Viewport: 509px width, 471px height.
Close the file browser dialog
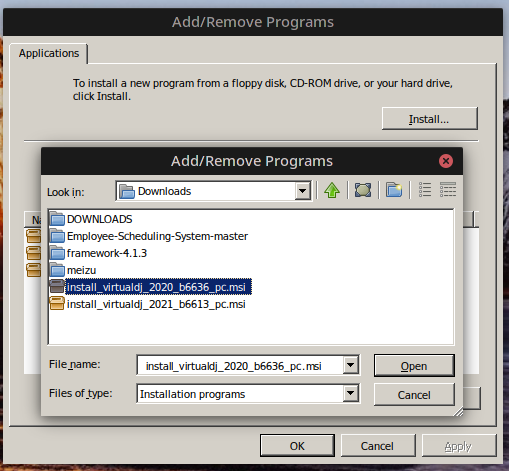coord(446,161)
